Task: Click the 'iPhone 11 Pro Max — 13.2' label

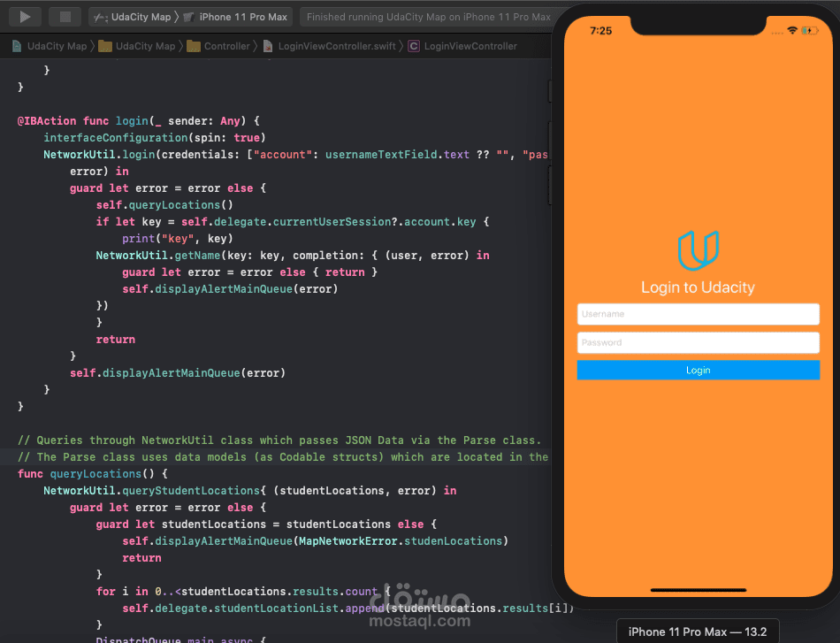Action: [698, 632]
